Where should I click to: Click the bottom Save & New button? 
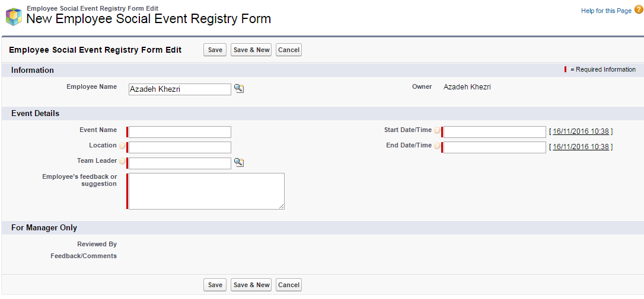[251, 285]
